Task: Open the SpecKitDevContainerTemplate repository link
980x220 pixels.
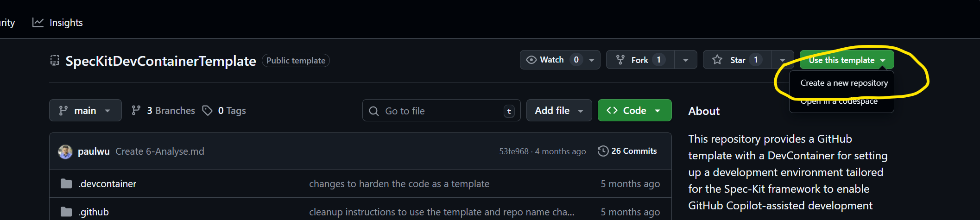Action: click(161, 61)
